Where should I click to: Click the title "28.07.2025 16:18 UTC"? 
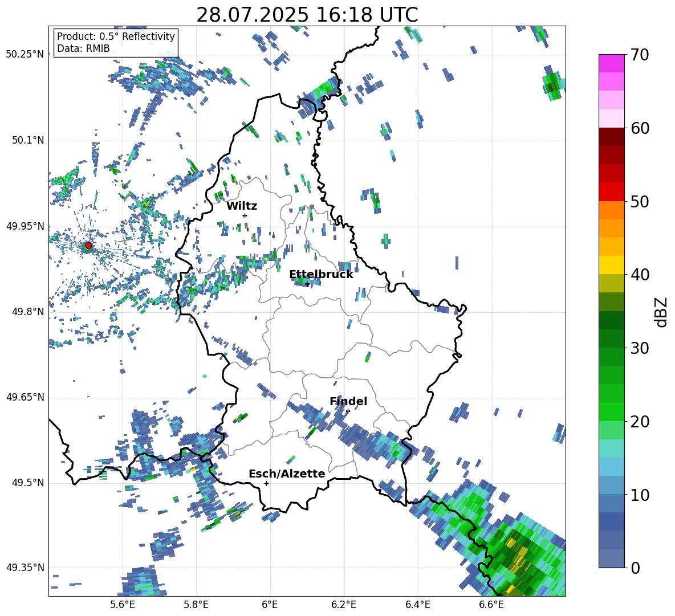coord(307,15)
